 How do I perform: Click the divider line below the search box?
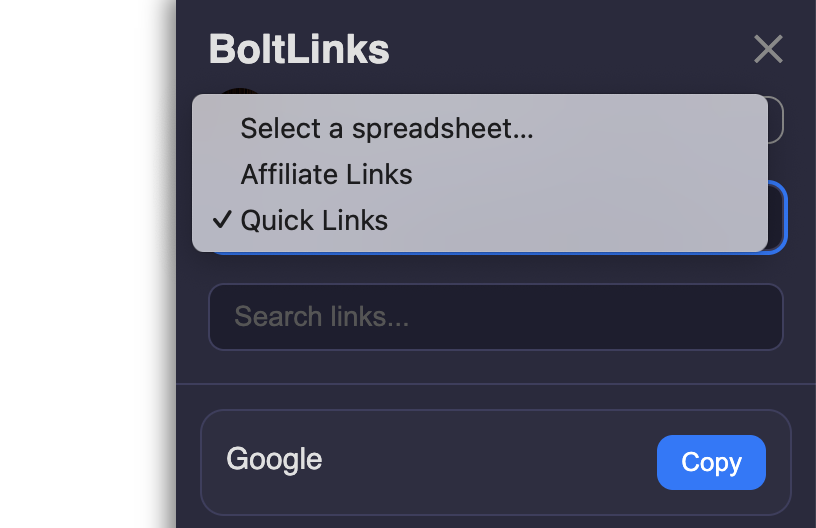495,384
